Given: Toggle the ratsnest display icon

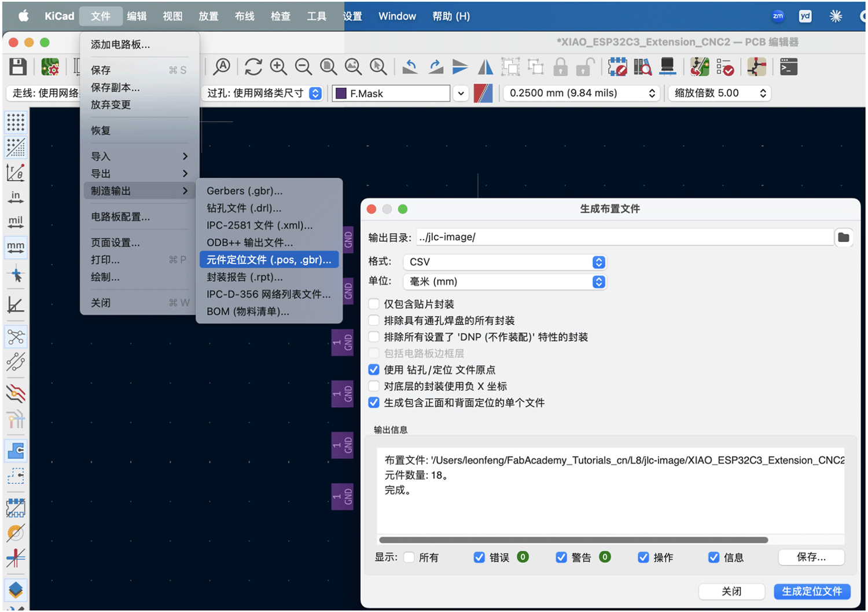Looking at the screenshot, I should click(16, 336).
